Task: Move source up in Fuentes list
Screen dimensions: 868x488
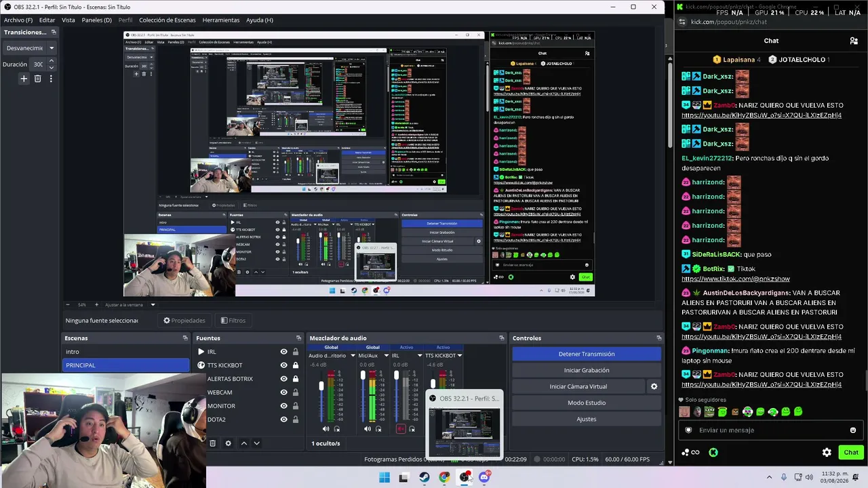Action: click(x=244, y=443)
